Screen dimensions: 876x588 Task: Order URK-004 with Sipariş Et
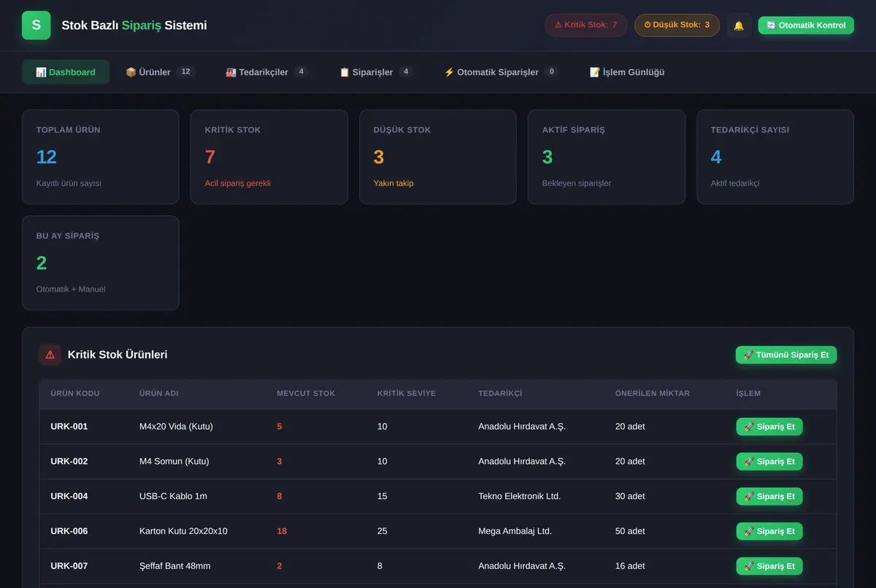769,497
